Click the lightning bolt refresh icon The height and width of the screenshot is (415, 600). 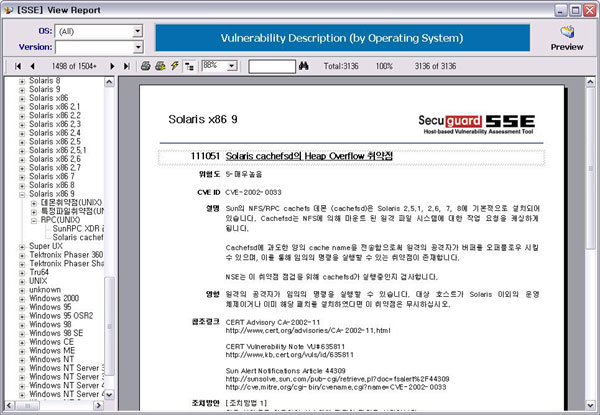coord(174,65)
